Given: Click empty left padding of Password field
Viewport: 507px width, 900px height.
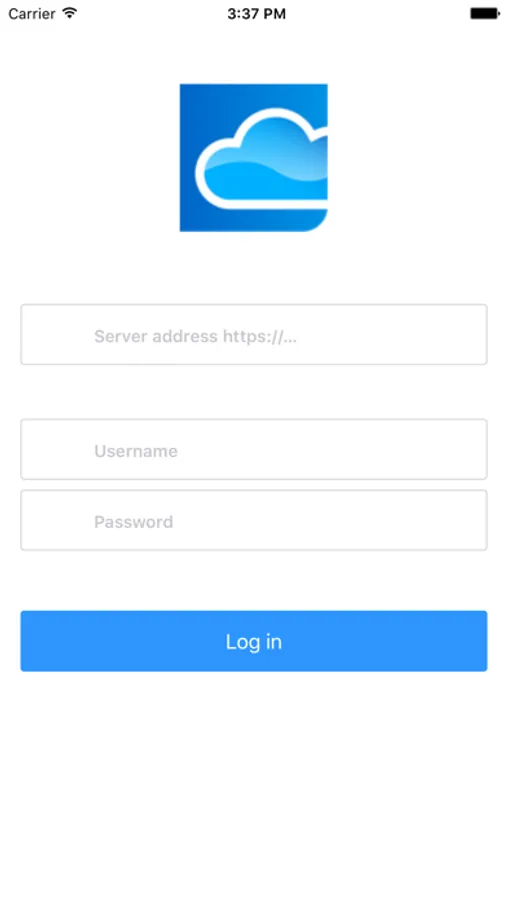Looking at the screenshot, I should (x=57, y=520).
